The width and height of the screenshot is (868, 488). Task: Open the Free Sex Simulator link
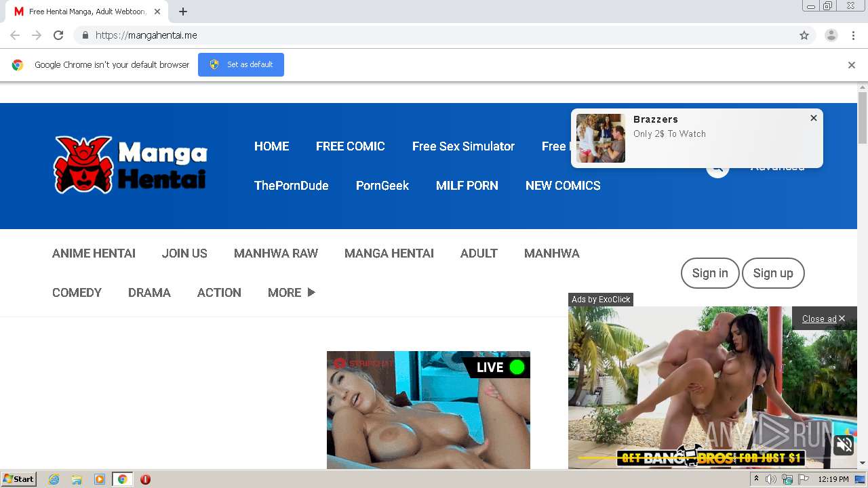click(x=463, y=146)
